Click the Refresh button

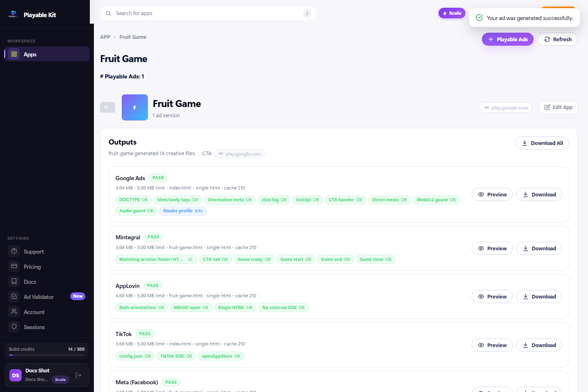pos(558,39)
